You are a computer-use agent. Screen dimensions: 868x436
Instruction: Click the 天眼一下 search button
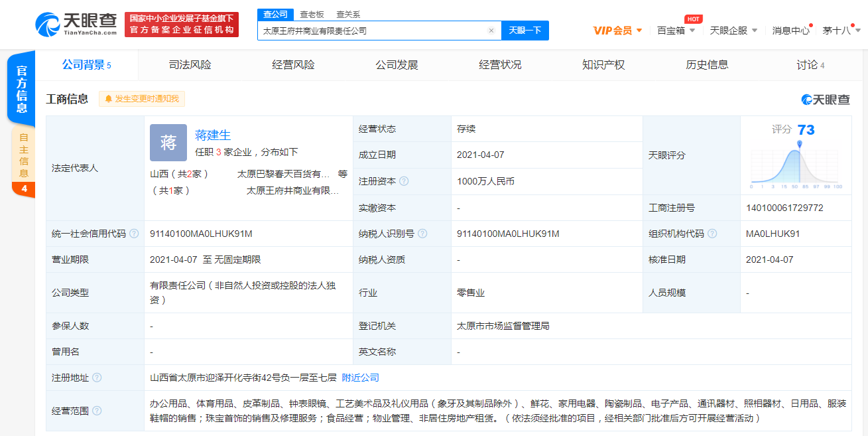pos(525,31)
